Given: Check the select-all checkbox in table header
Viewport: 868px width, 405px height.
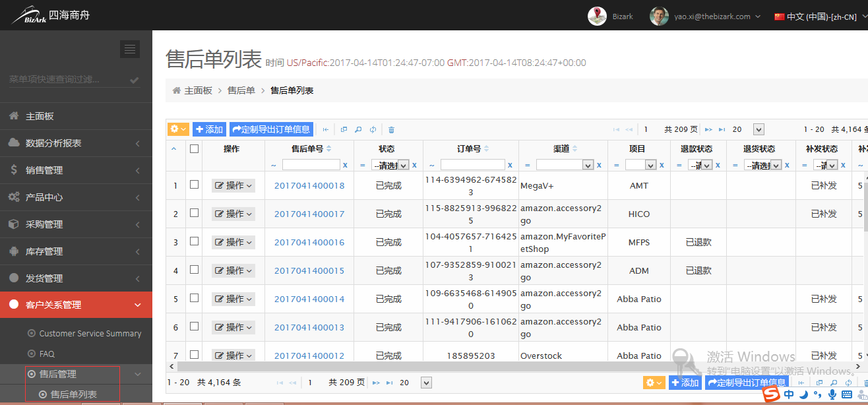Looking at the screenshot, I should (194, 149).
